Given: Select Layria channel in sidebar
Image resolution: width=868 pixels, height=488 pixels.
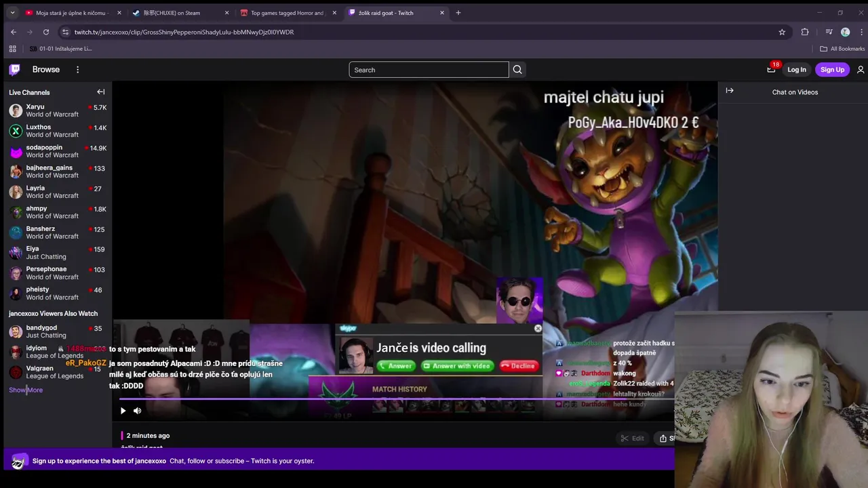Looking at the screenshot, I should [x=58, y=192].
